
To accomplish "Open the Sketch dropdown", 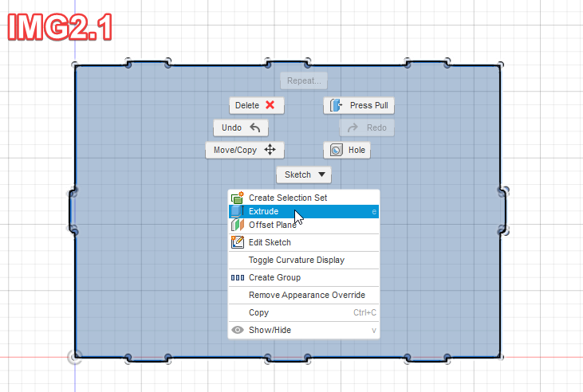I will point(304,174).
